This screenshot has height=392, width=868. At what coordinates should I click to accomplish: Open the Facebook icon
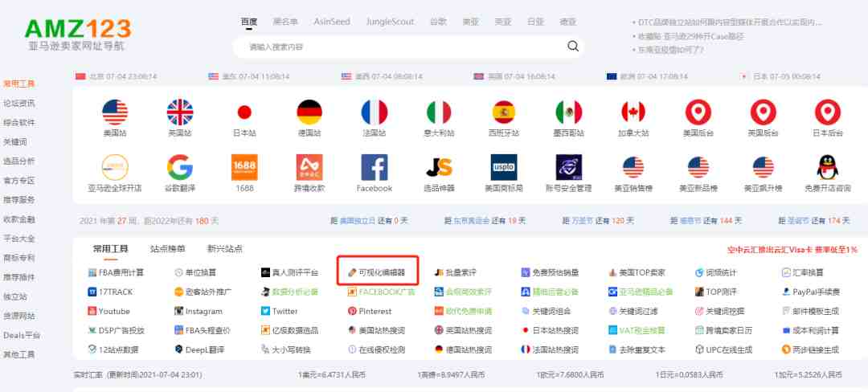(375, 167)
